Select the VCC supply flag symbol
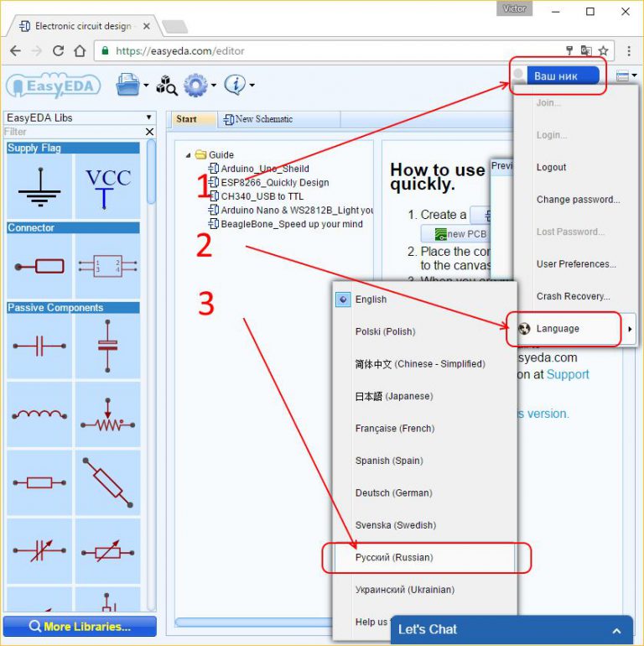The image size is (644, 646). [108, 186]
